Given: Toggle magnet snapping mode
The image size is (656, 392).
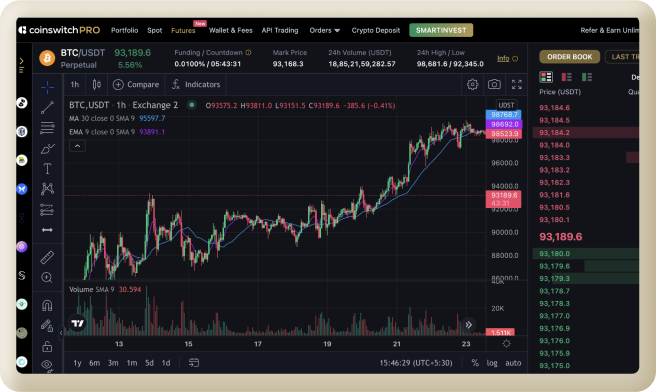Looking at the screenshot, I should coord(47,305).
